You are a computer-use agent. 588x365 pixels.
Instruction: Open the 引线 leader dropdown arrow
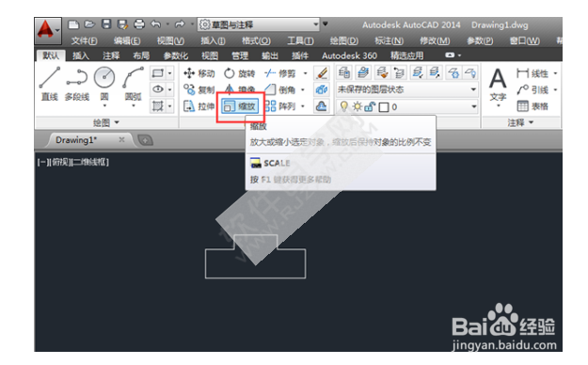(x=555, y=90)
